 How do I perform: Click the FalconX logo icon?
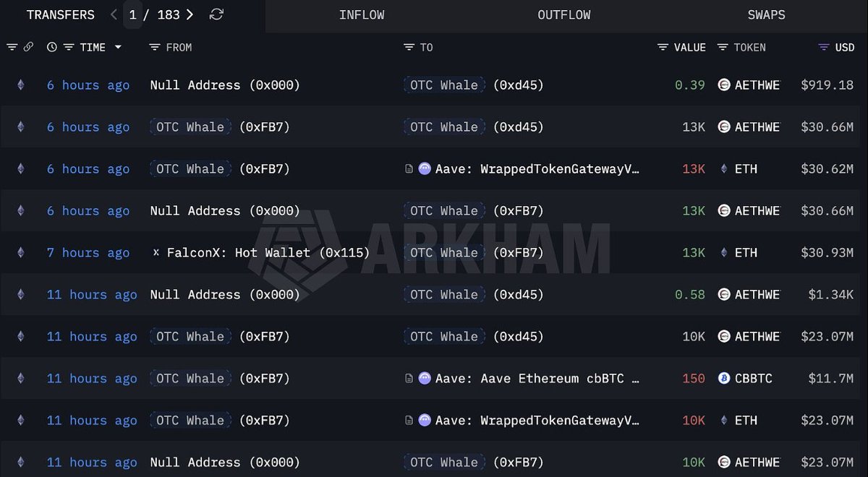point(156,252)
